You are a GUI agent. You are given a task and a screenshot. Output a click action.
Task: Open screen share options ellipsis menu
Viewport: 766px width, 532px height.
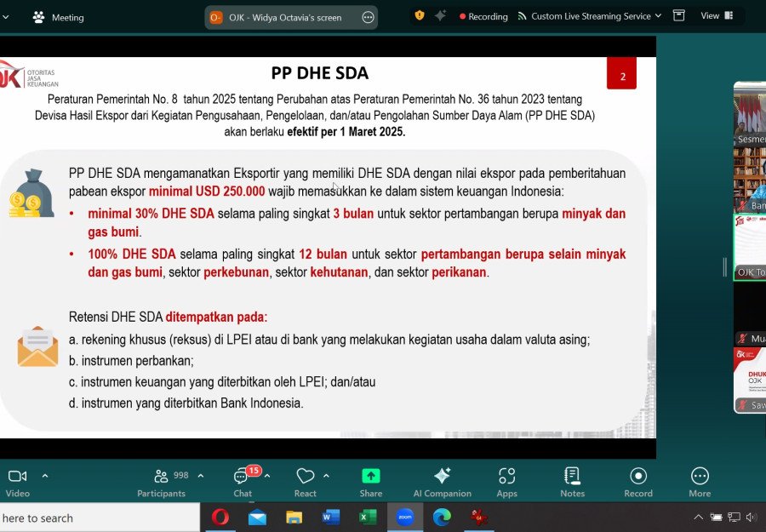point(368,18)
